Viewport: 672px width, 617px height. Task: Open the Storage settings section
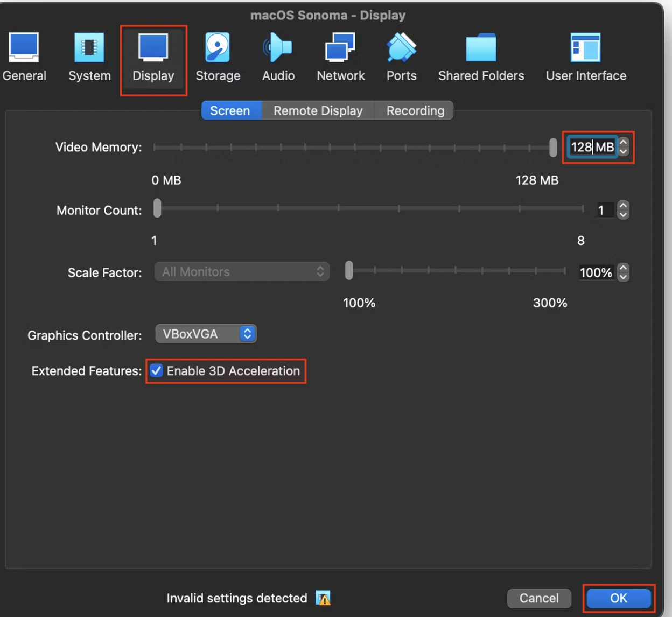tap(218, 57)
